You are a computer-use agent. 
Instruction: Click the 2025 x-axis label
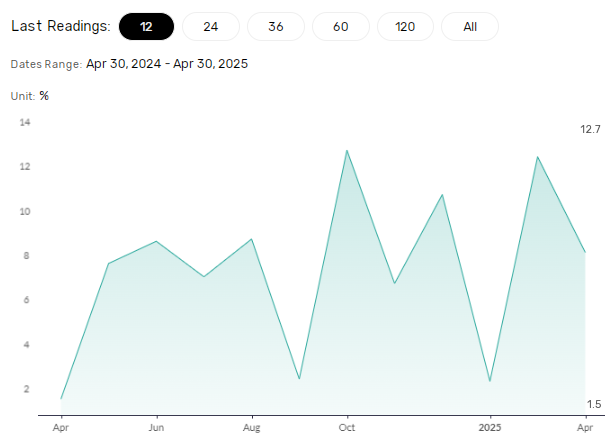coord(490,427)
